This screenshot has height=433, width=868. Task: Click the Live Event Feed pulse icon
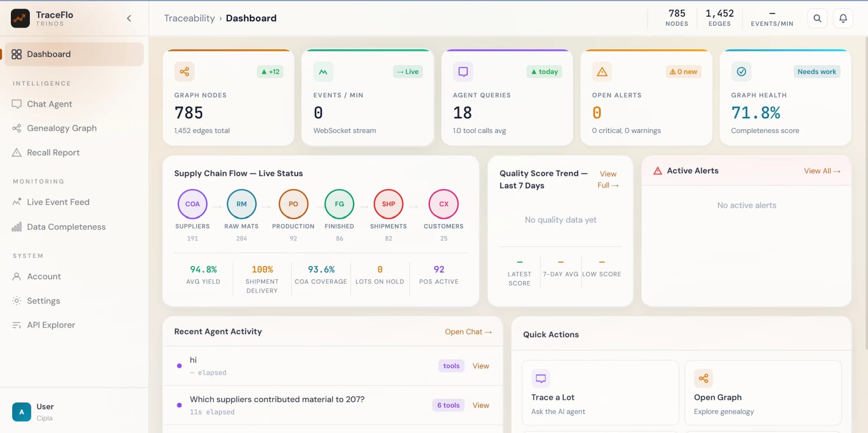pyautogui.click(x=17, y=202)
